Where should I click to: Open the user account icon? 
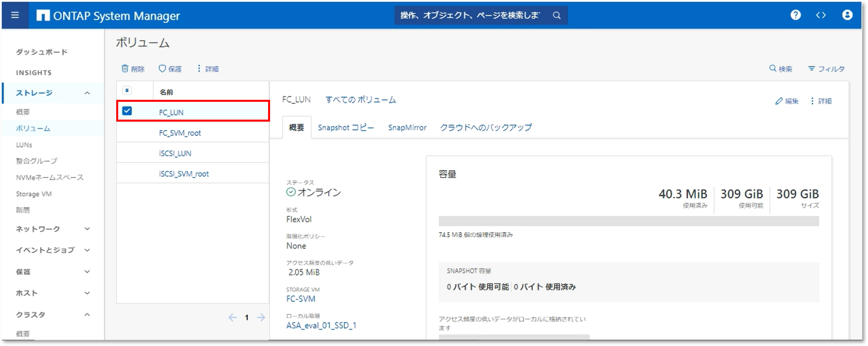(847, 15)
